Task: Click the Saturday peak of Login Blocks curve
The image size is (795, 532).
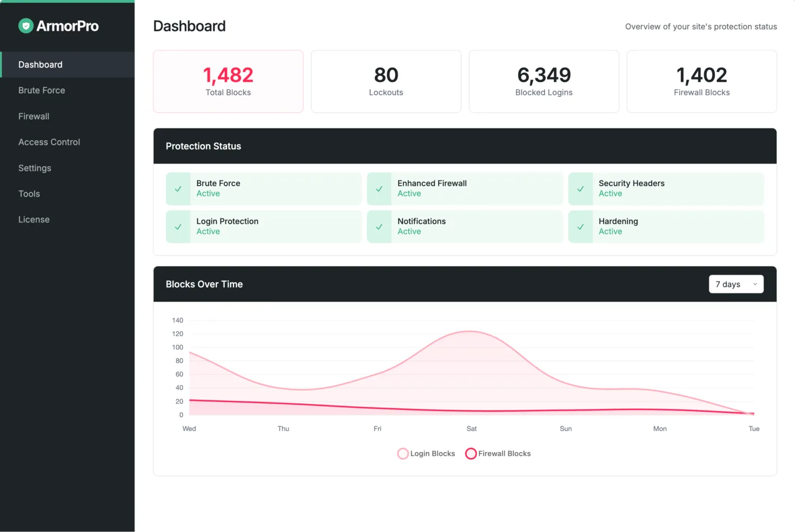Action: pyautogui.click(x=470, y=331)
